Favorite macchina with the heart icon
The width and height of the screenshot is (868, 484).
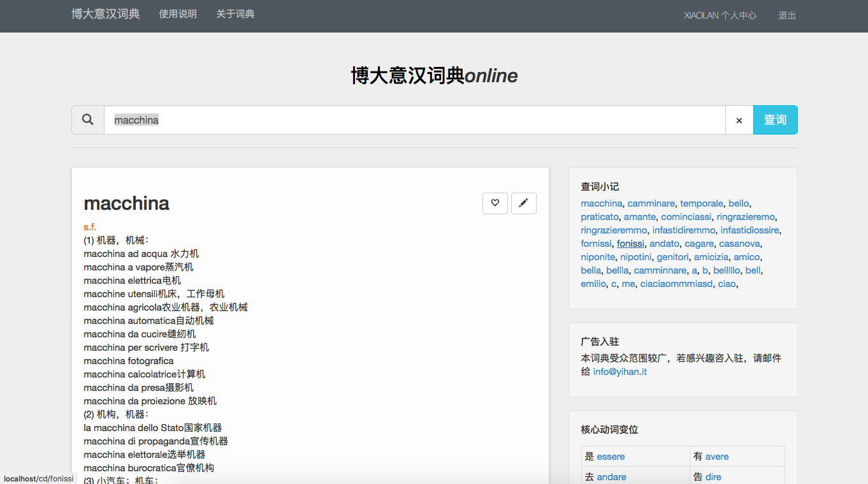[x=495, y=203]
